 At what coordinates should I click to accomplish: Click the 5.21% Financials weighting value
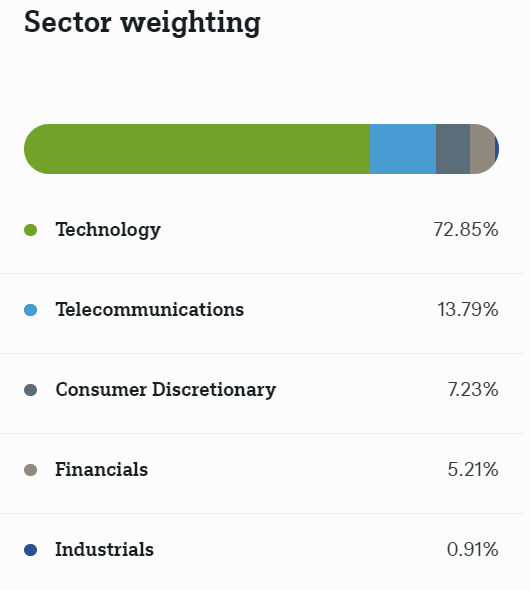473,470
